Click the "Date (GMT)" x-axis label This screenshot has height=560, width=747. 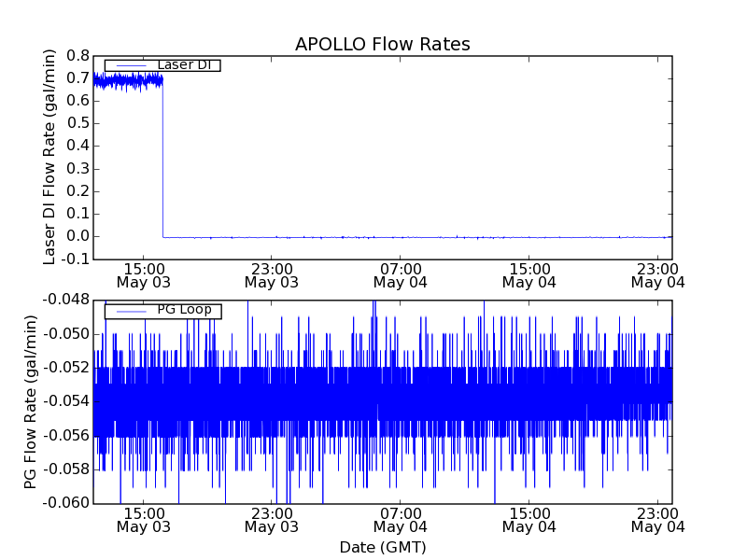[x=382, y=547]
